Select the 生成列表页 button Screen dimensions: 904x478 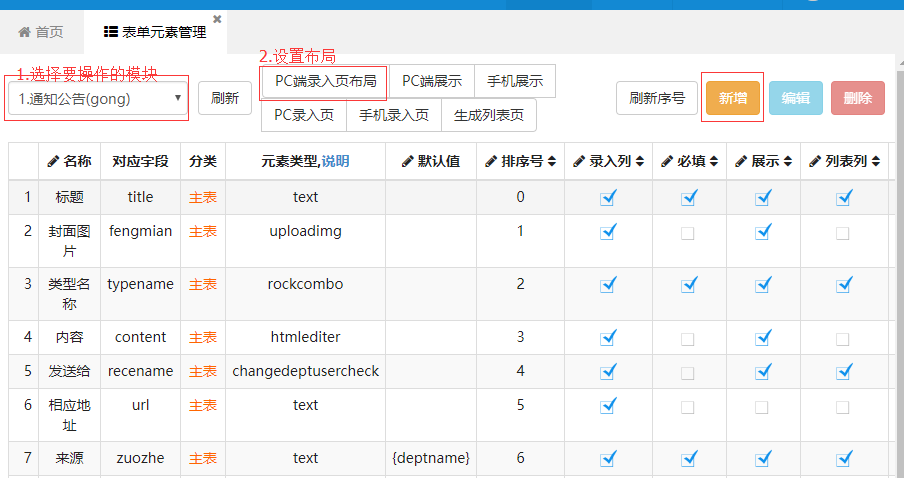488,115
